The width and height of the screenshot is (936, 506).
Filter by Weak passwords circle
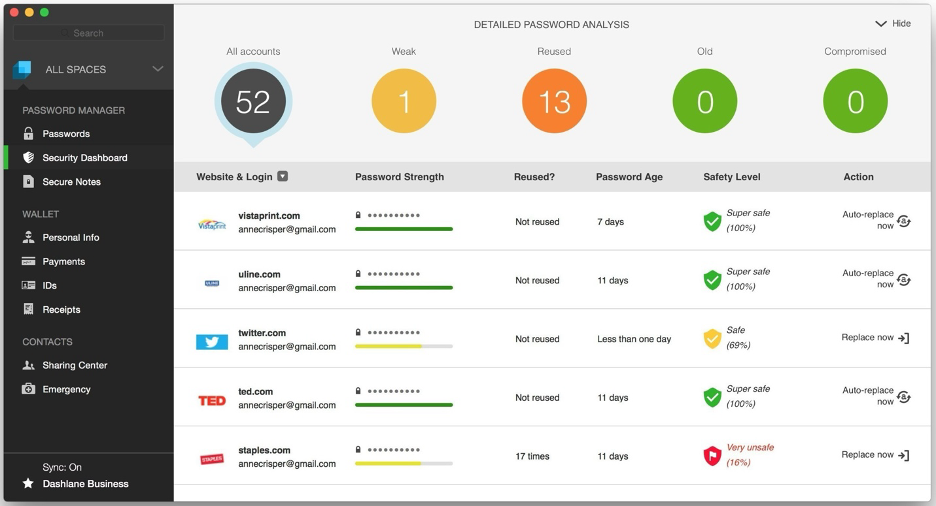[404, 101]
